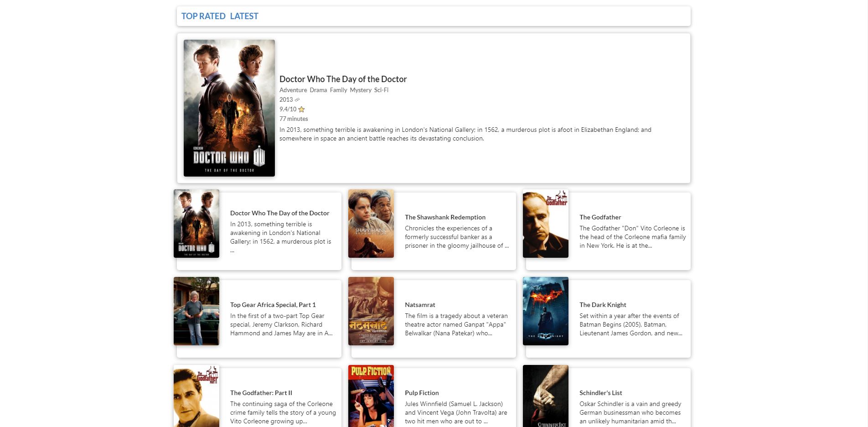Open The Godfather poster thumbnail
The image size is (868, 427).
pyautogui.click(x=546, y=224)
